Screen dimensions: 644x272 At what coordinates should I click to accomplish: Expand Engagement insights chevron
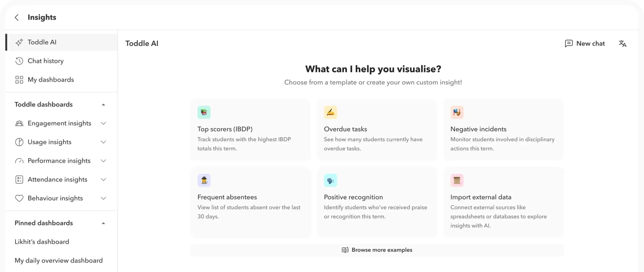pos(103,123)
